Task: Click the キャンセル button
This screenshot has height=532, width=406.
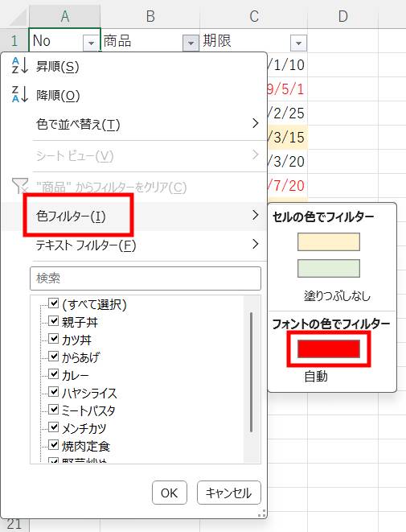Action: click(x=229, y=493)
